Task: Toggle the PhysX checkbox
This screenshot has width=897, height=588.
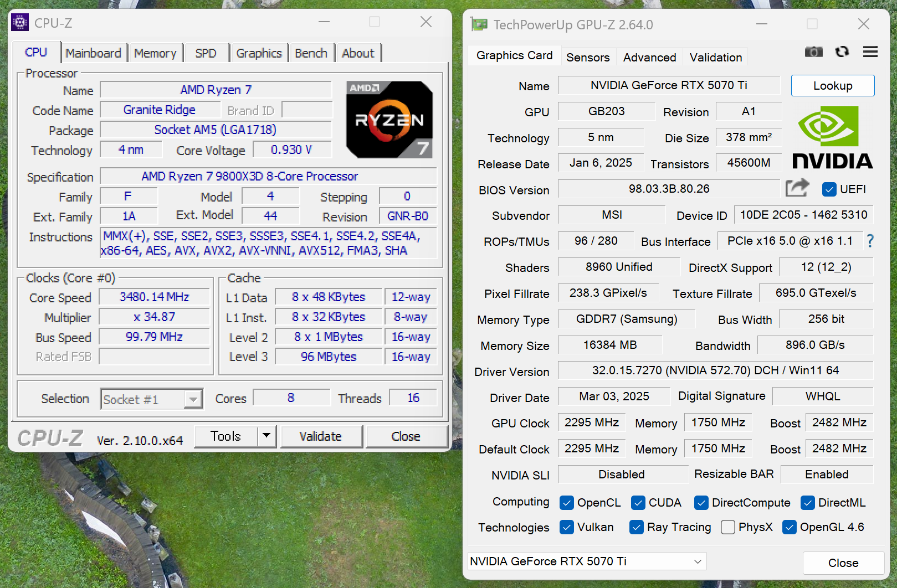Action: 728,527
